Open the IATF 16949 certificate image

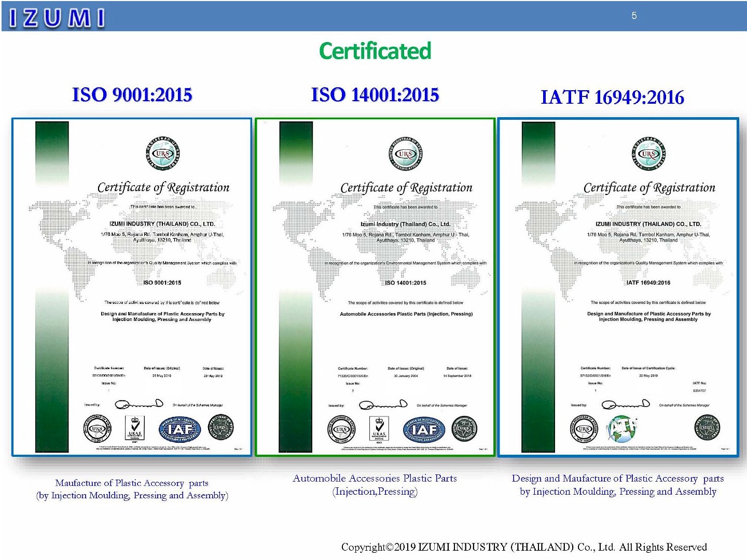click(x=618, y=287)
